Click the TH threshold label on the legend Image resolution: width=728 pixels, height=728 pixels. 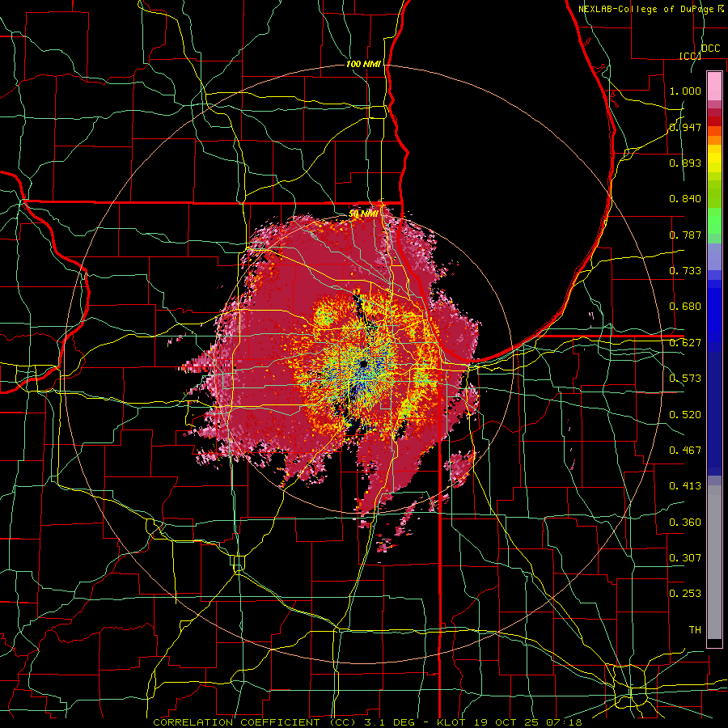pos(695,630)
